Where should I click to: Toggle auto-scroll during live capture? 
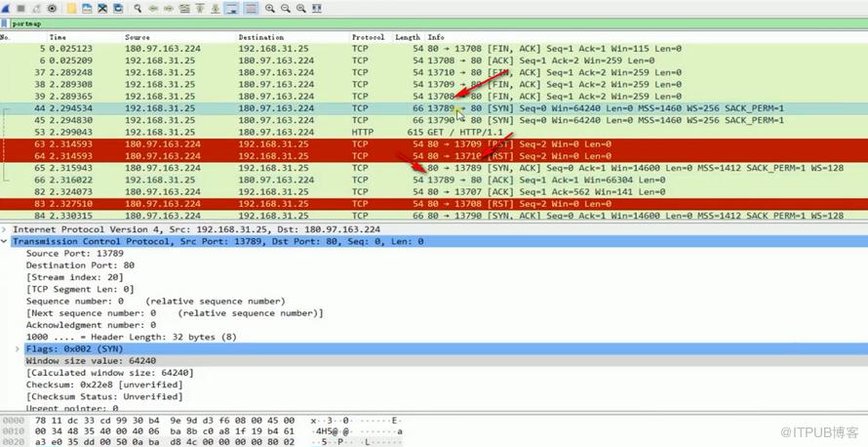tap(232, 9)
